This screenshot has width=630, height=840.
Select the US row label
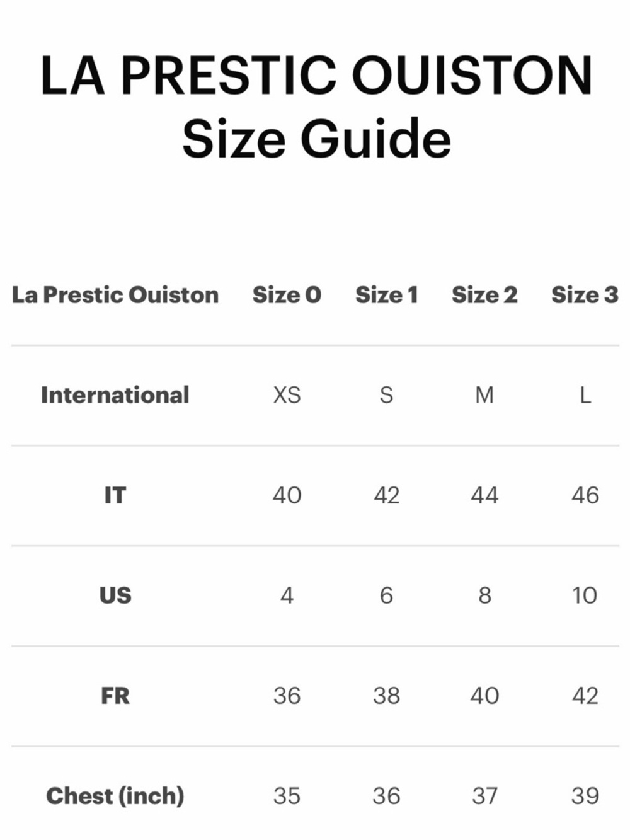pyautogui.click(x=115, y=595)
